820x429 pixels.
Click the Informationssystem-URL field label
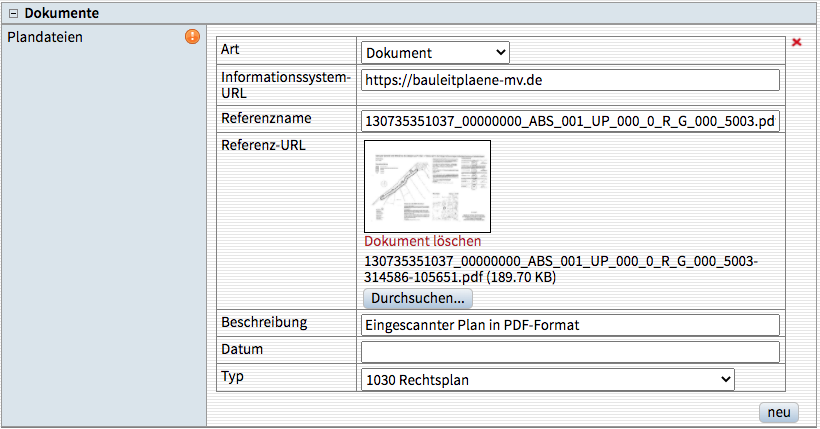tap(285, 84)
